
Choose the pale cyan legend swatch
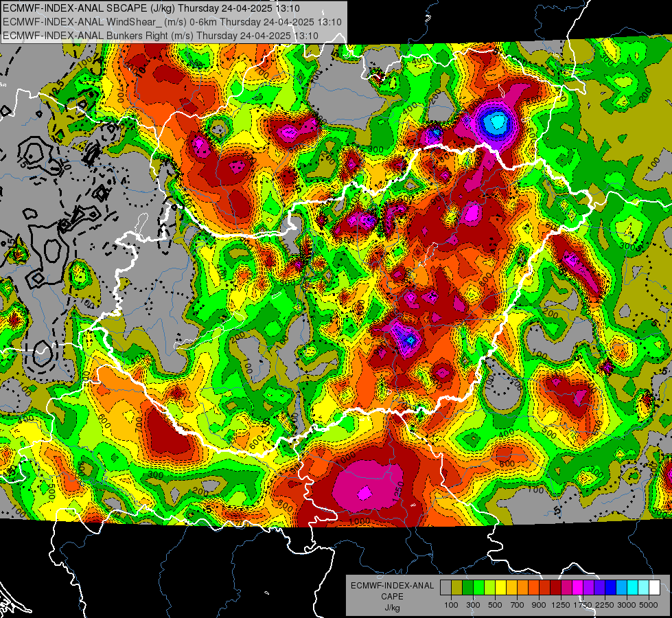644,587
